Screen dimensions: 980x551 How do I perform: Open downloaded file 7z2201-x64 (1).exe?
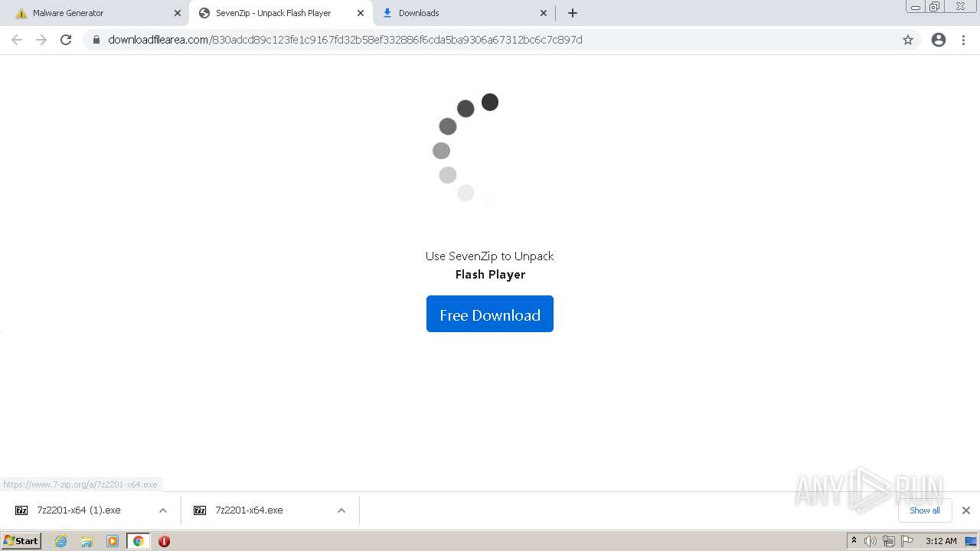(78, 510)
